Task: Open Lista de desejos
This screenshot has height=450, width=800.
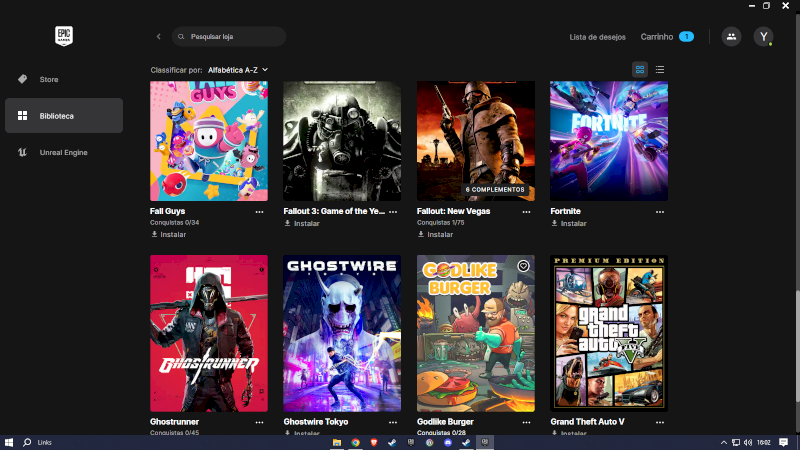Action: (597, 37)
